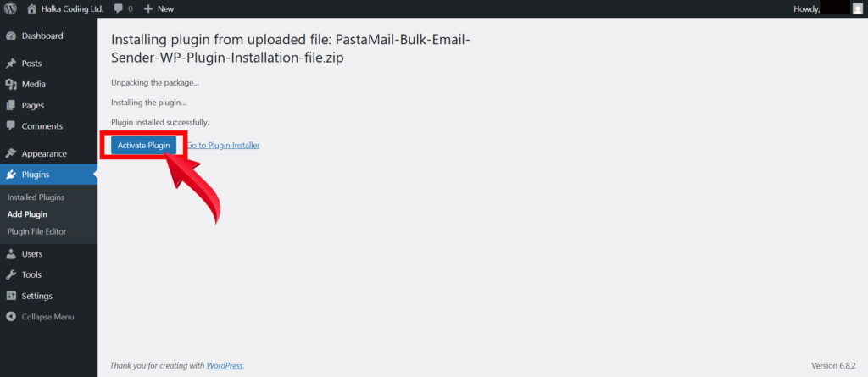Click the Tools wrench icon

11,275
